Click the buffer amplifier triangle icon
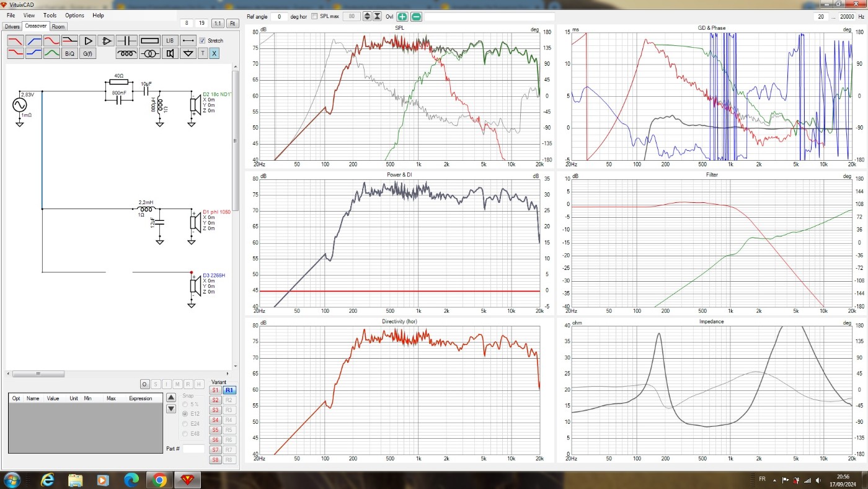This screenshot has height=489, width=868. tap(87, 40)
